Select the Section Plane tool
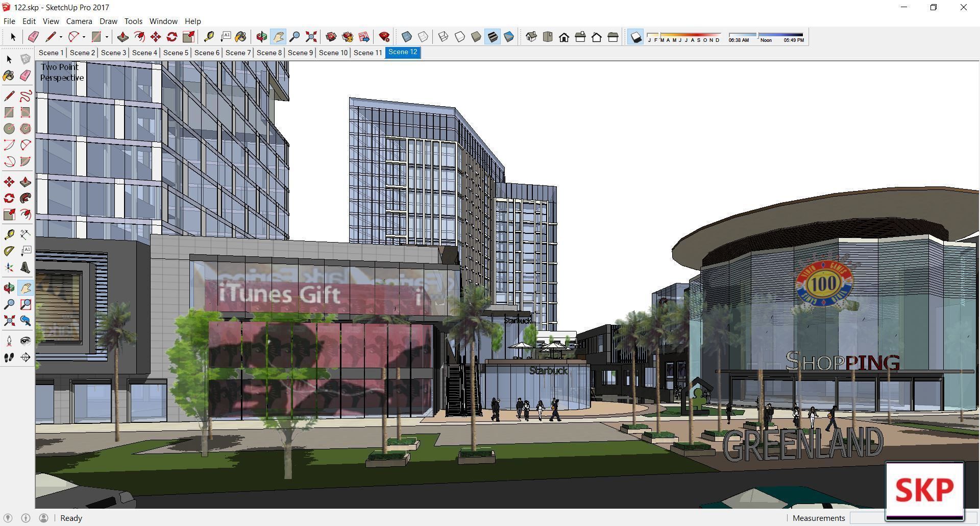 click(26, 357)
